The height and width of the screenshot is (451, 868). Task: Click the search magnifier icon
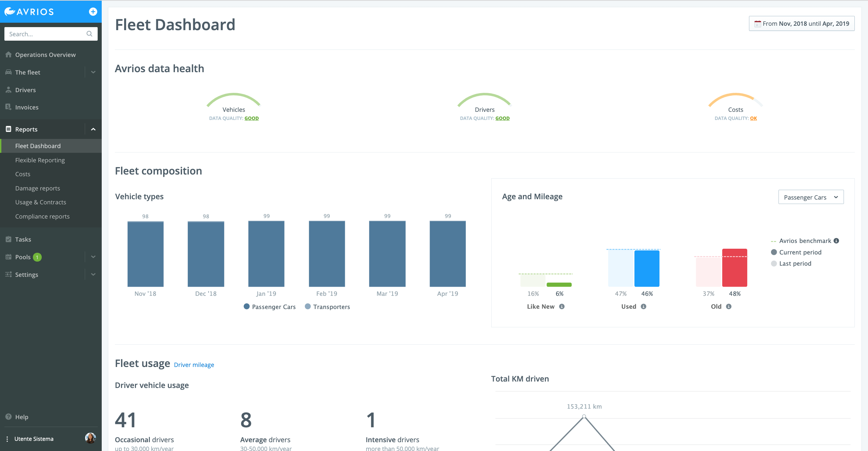(90, 34)
